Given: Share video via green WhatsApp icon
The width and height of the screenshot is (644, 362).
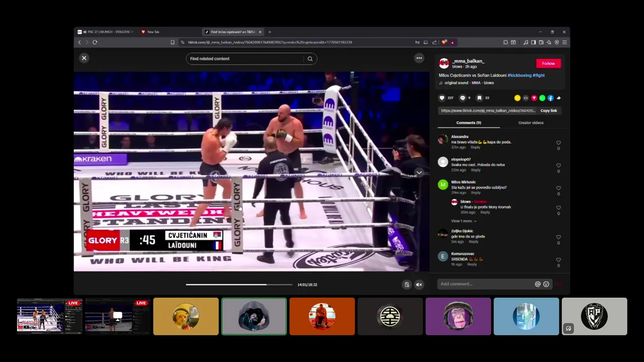Looking at the screenshot, I should pos(542,98).
